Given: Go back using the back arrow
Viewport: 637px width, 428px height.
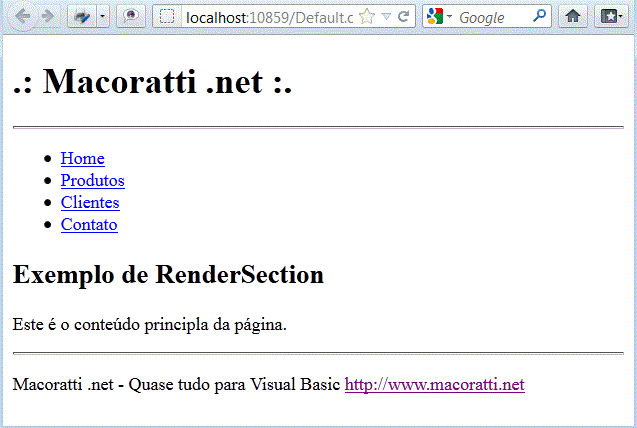Looking at the screenshot, I should (x=23, y=16).
